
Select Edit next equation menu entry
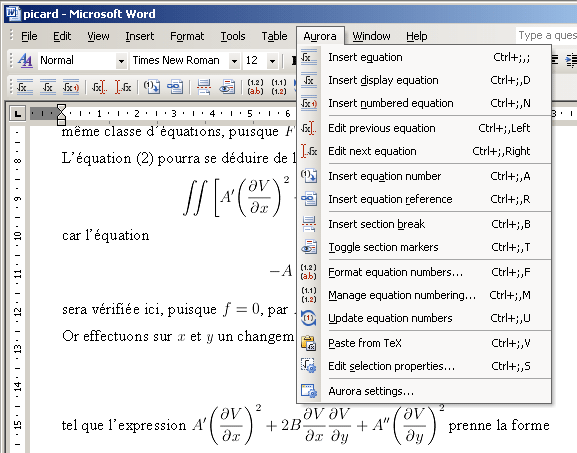pyautogui.click(x=424, y=151)
